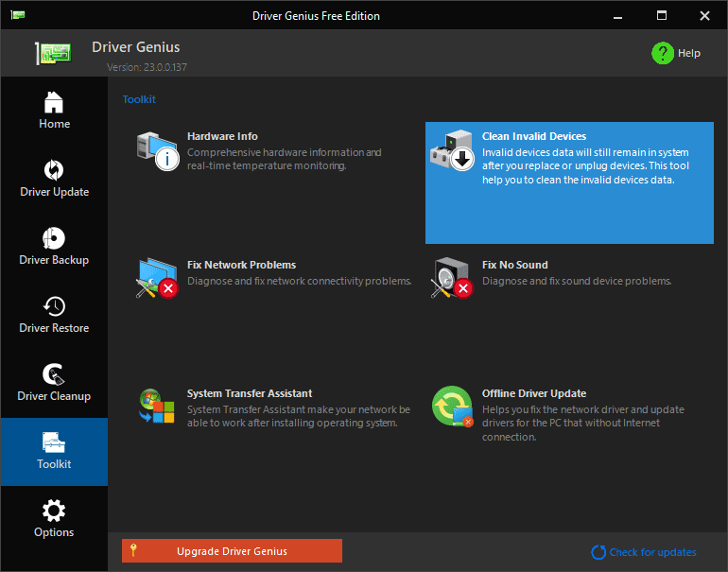Open the Offline Driver Update title
The image size is (728, 572).
(534, 393)
